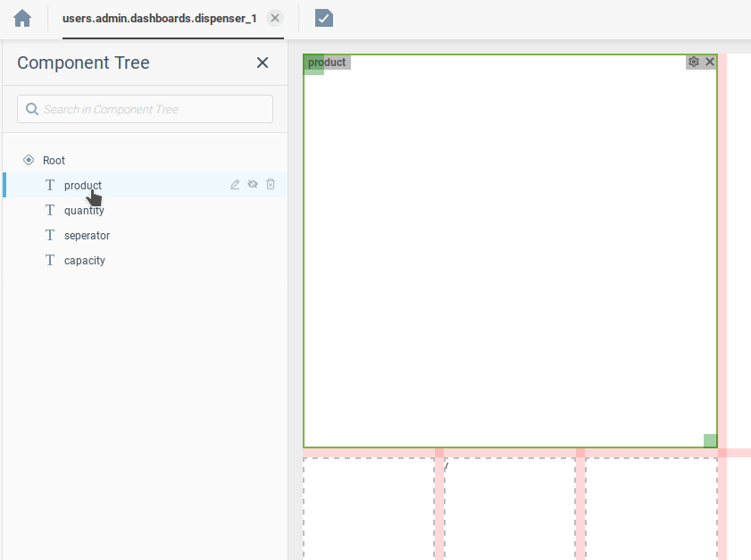The width and height of the screenshot is (751, 560).
Task: Select the seperator component in the tree
Action: [87, 236]
